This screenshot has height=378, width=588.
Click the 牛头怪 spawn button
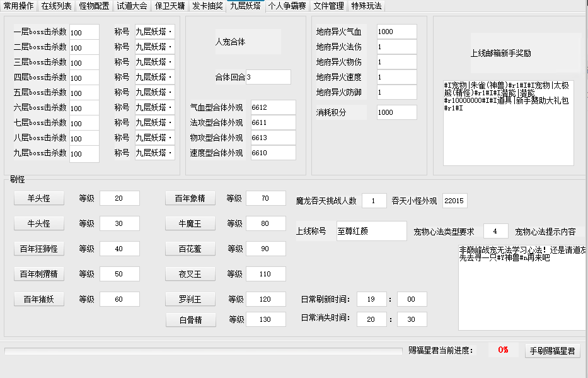pyautogui.click(x=39, y=223)
